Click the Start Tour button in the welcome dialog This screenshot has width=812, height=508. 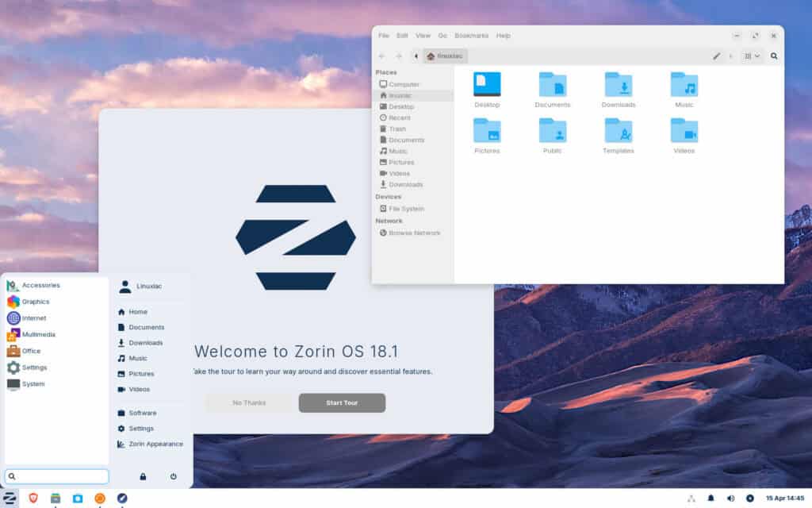[341, 402]
